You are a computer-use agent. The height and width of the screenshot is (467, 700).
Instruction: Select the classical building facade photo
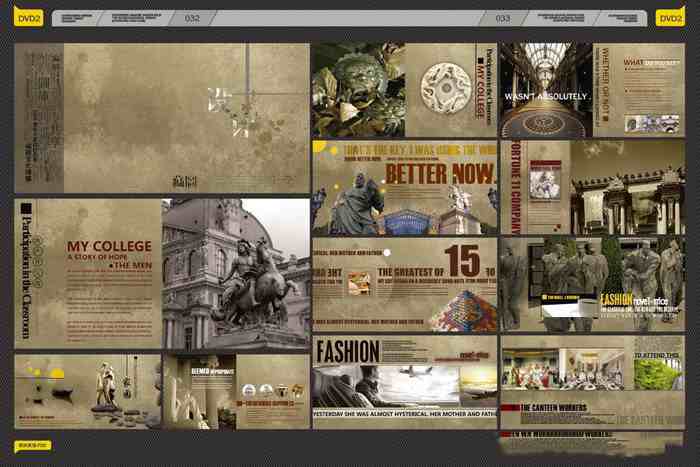click(627, 188)
